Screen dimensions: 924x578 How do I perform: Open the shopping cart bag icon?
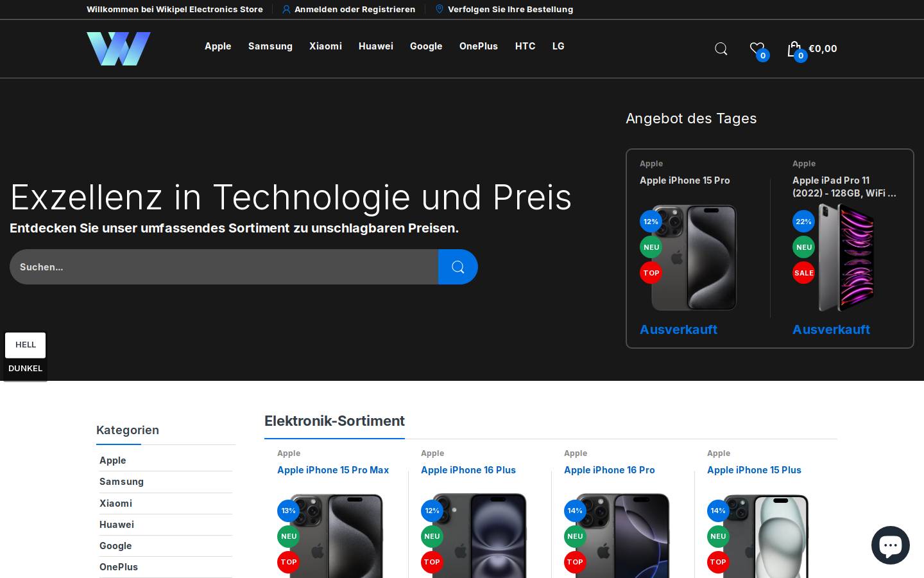click(794, 49)
